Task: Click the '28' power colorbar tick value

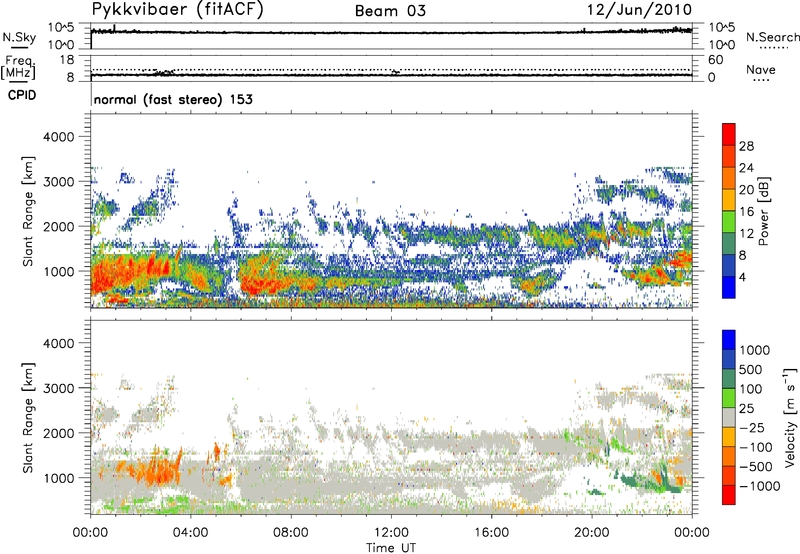Action: (746, 146)
